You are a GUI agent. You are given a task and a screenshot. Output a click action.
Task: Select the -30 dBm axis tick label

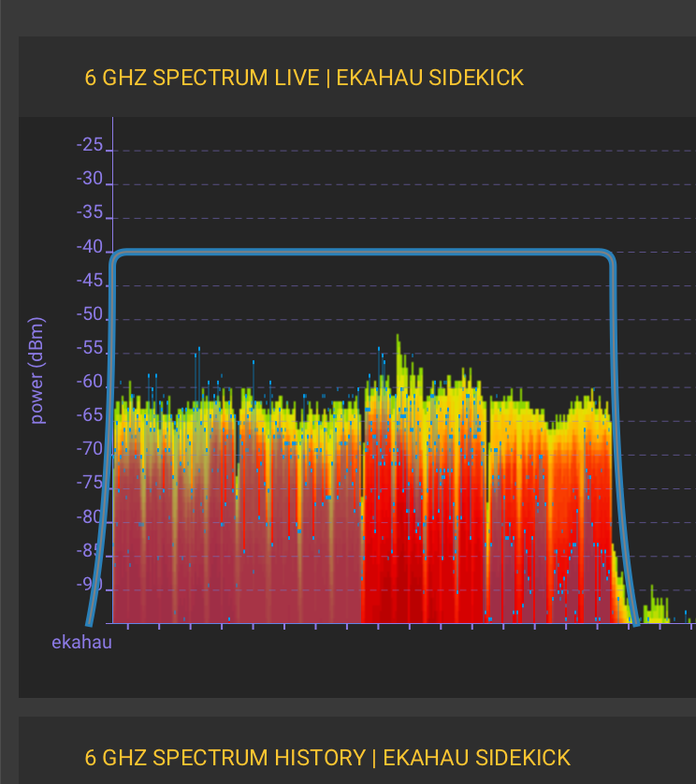91,179
